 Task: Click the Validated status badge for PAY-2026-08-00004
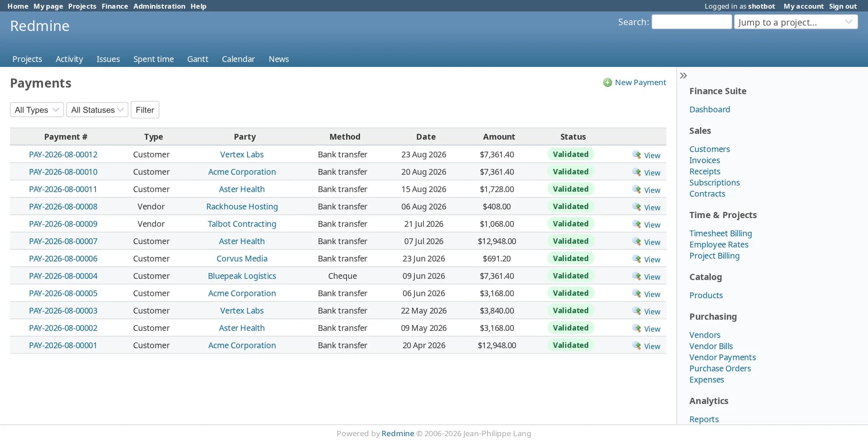tap(571, 276)
